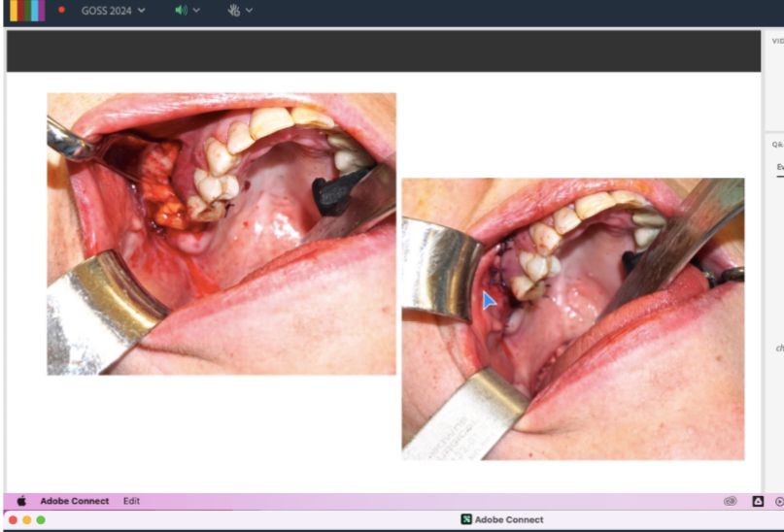Open the Edit menu
The image size is (784, 532).
coord(131,501)
